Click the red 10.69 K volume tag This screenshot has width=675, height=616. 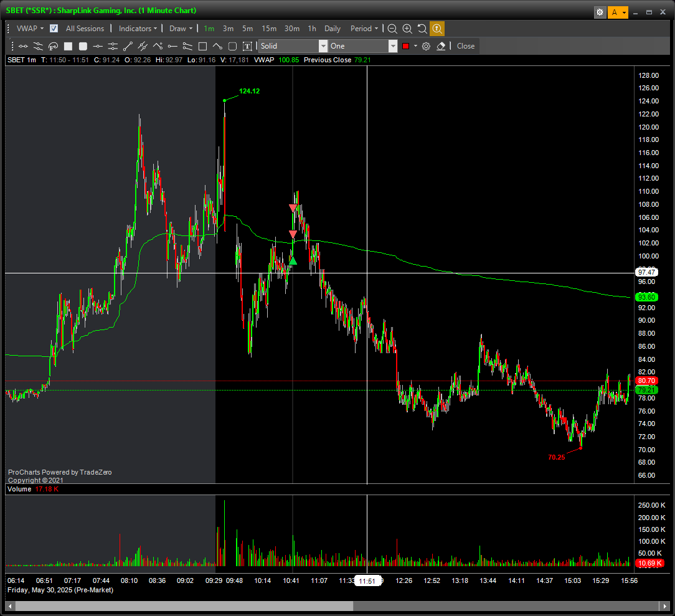pos(649,563)
